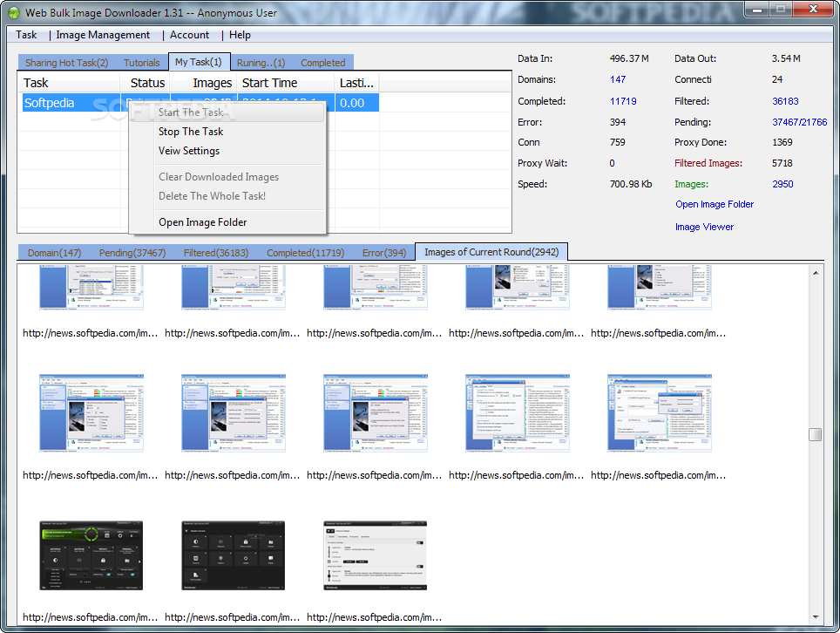Select Open Image Folder in context menu

227,221
